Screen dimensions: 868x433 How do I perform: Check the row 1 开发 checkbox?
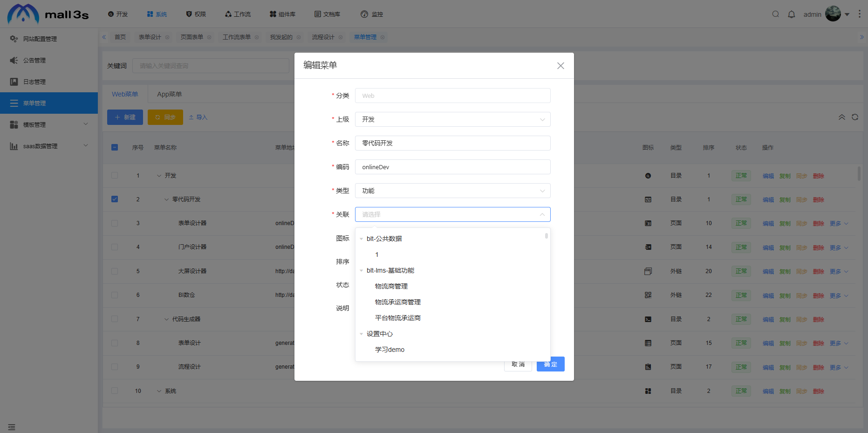pos(115,175)
